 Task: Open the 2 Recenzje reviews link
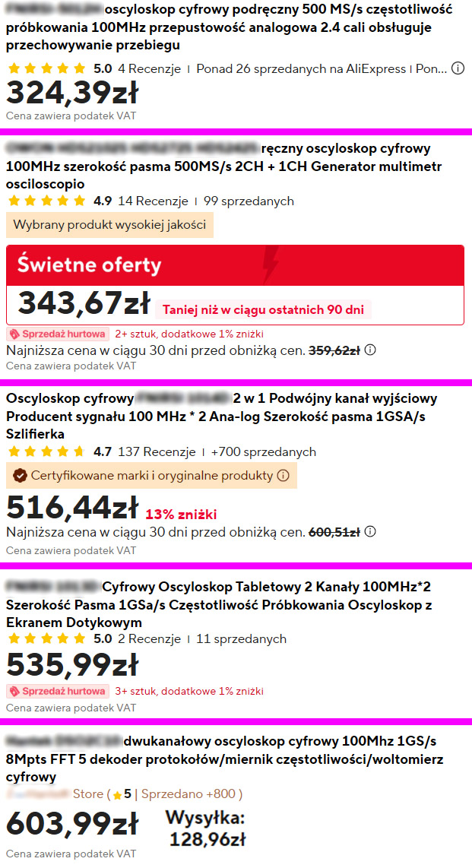tap(149, 638)
